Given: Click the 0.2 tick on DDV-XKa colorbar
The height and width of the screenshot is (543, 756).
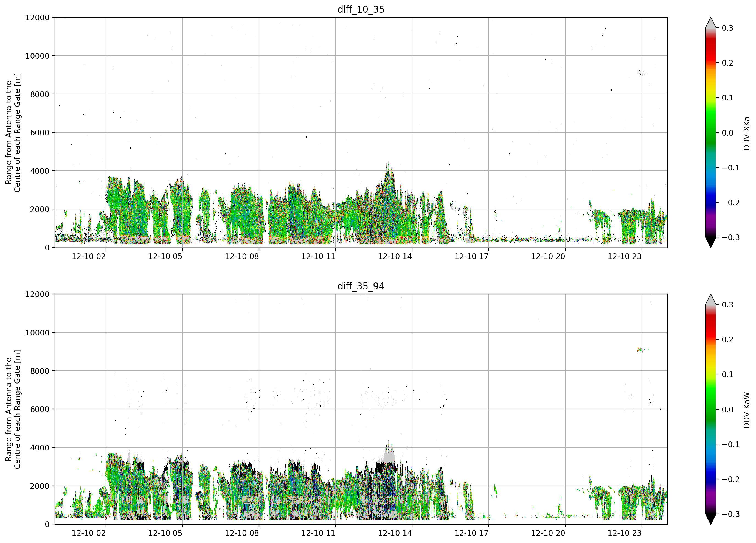Looking at the screenshot, I should (x=727, y=63).
